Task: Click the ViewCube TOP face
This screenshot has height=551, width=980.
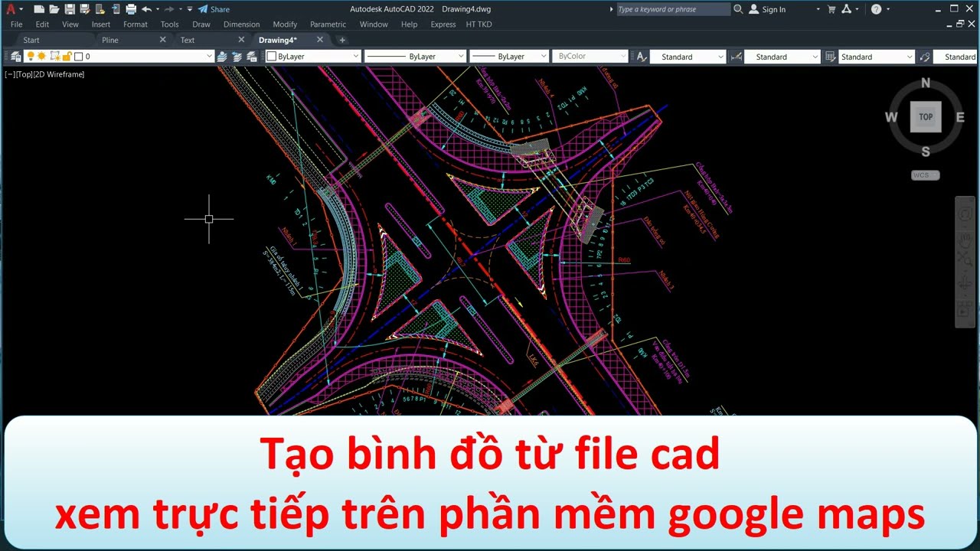Action: (x=926, y=117)
